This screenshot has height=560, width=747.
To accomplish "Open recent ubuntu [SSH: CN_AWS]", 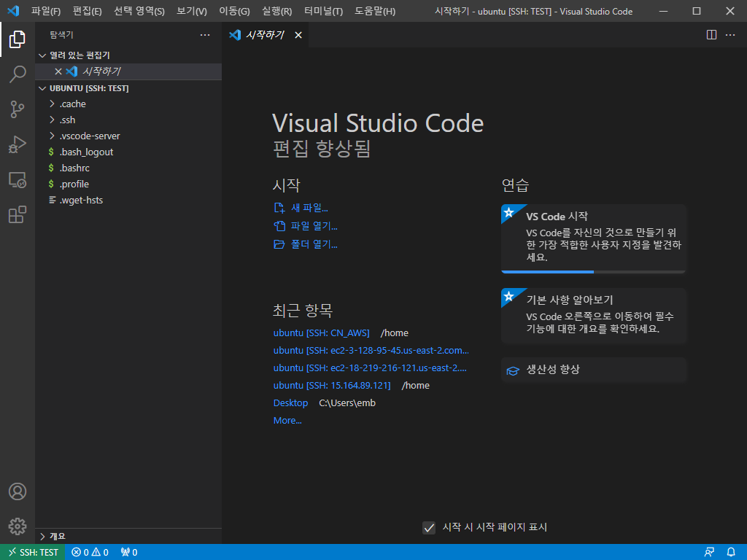I will [322, 332].
